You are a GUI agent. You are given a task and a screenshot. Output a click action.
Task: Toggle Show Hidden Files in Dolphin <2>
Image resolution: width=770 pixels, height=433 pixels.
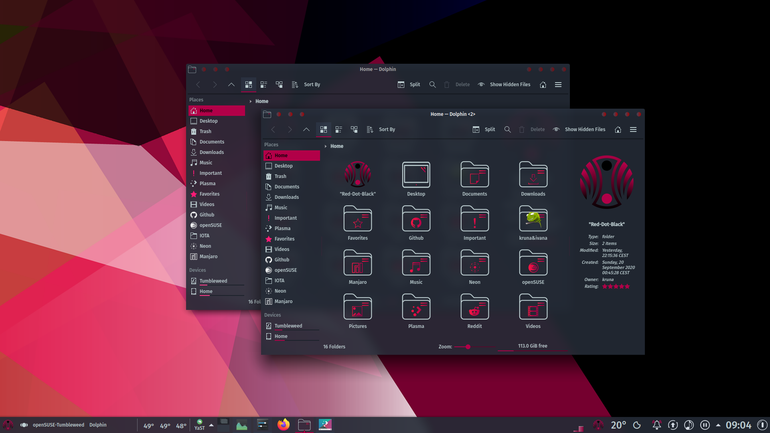click(580, 130)
